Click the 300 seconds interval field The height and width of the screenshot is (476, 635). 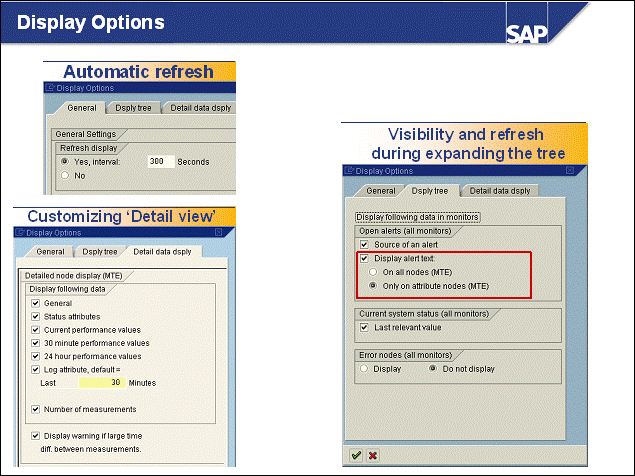pos(160,161)
